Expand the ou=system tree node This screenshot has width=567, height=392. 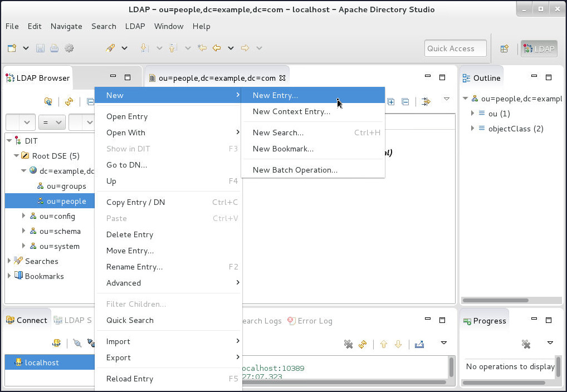(x=23, y=246)
